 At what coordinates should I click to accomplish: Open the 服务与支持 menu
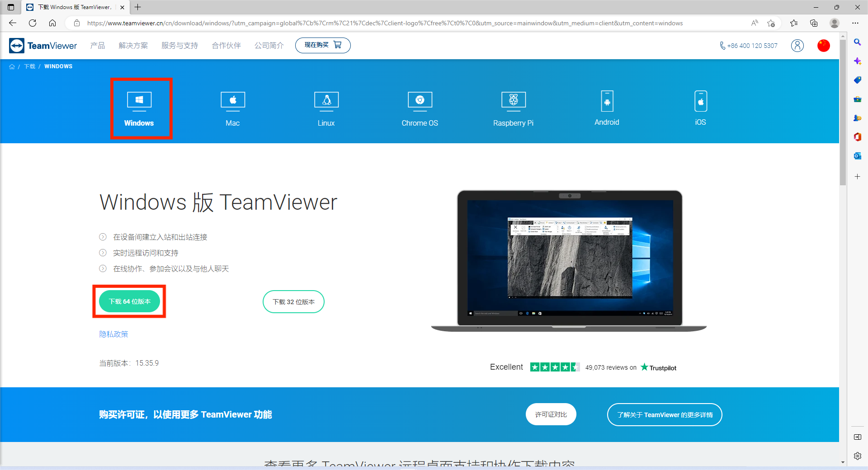pos(180,46)
